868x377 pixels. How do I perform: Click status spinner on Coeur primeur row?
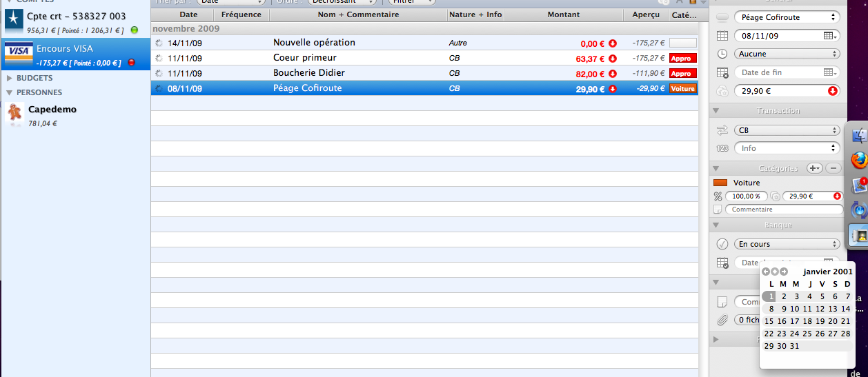160,58
